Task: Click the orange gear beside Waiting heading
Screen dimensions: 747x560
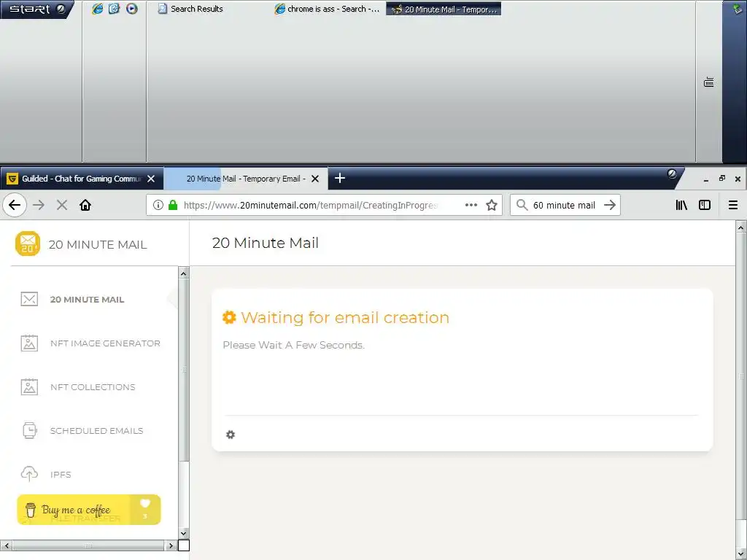Action: click(x=229, y=317)
